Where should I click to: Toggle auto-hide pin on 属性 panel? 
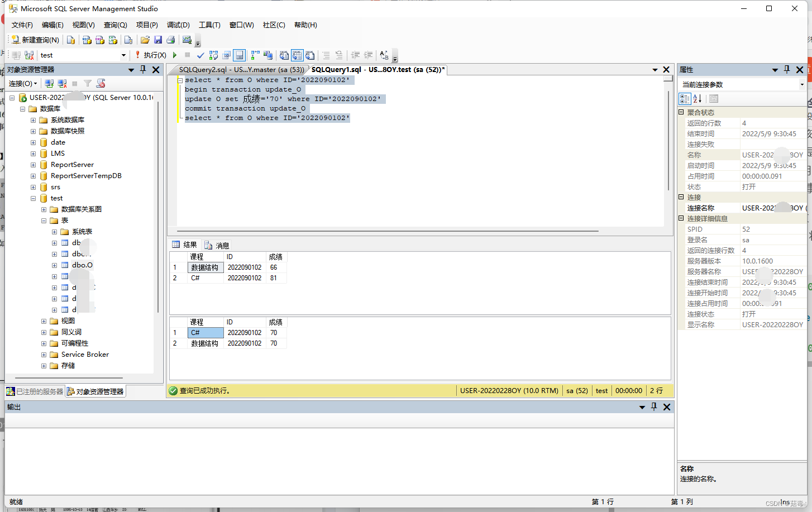click(x=787, y=69)
